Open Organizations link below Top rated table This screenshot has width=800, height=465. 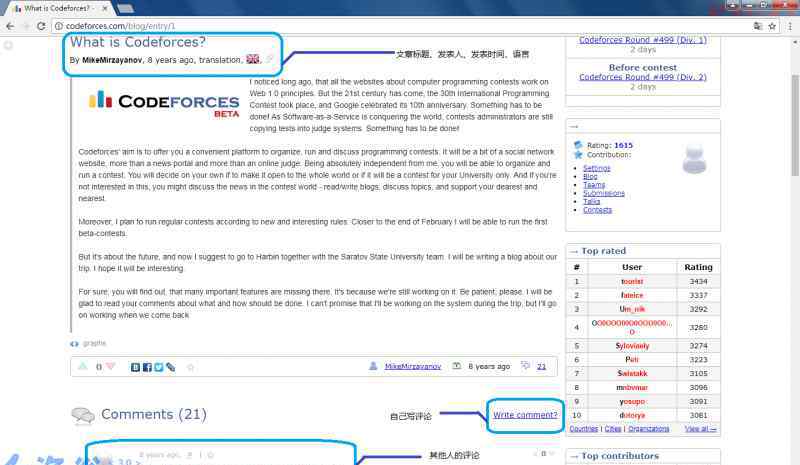coord(648,429)
